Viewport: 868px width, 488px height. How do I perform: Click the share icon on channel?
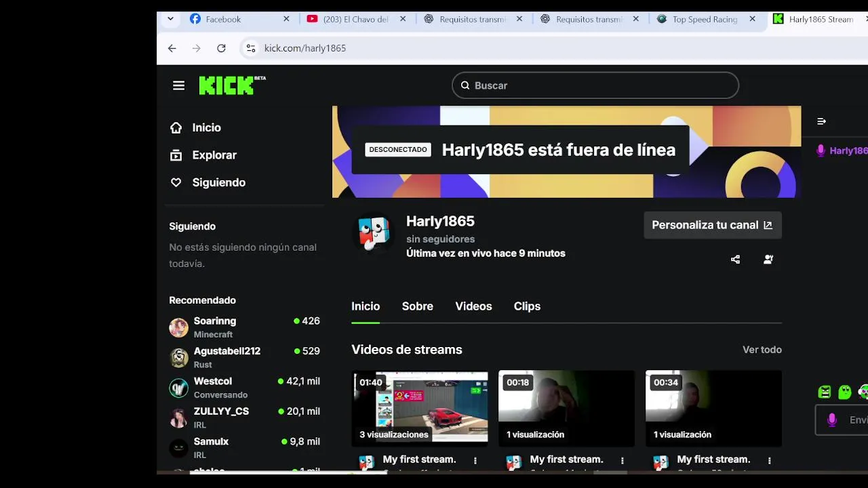735,259
